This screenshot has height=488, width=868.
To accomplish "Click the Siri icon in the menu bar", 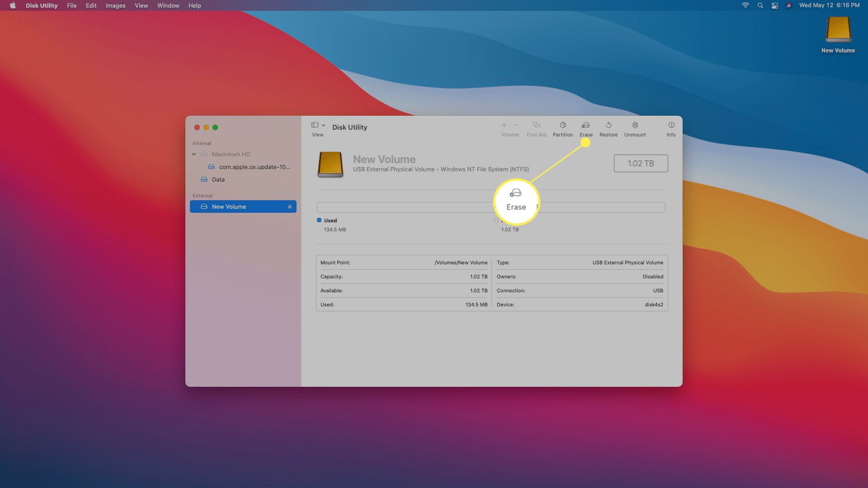I will pyautogui.click(x=789, y=5).
